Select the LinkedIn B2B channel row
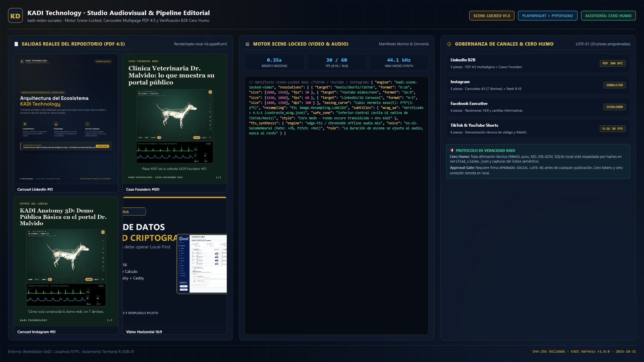 (x=538, y=63)
